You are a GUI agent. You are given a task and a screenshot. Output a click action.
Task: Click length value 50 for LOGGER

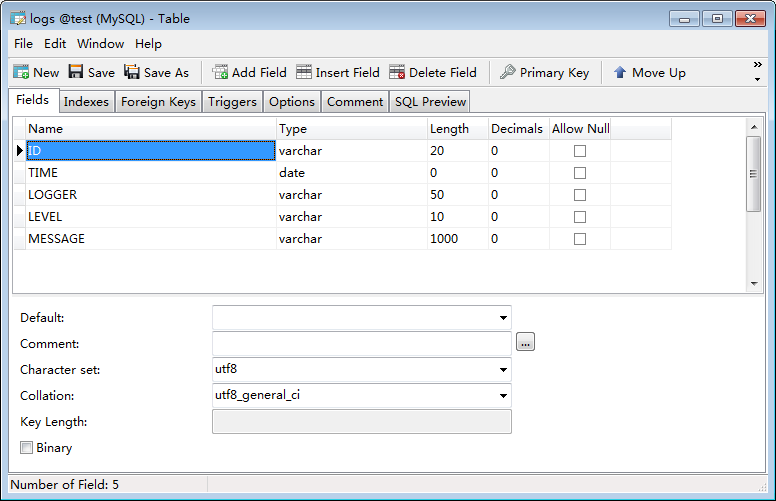click(x=458, y=195)
